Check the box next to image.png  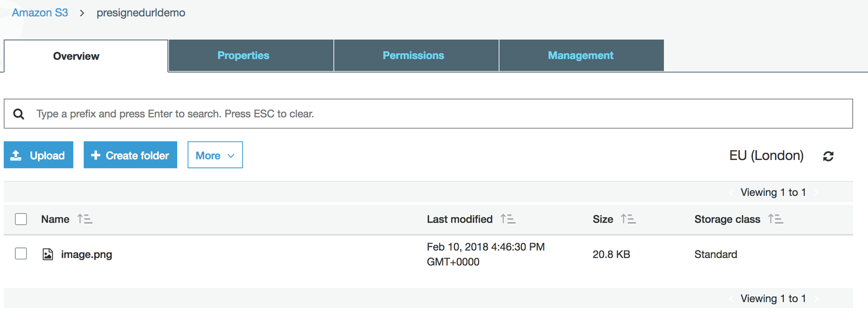click(x=21, y=254)
